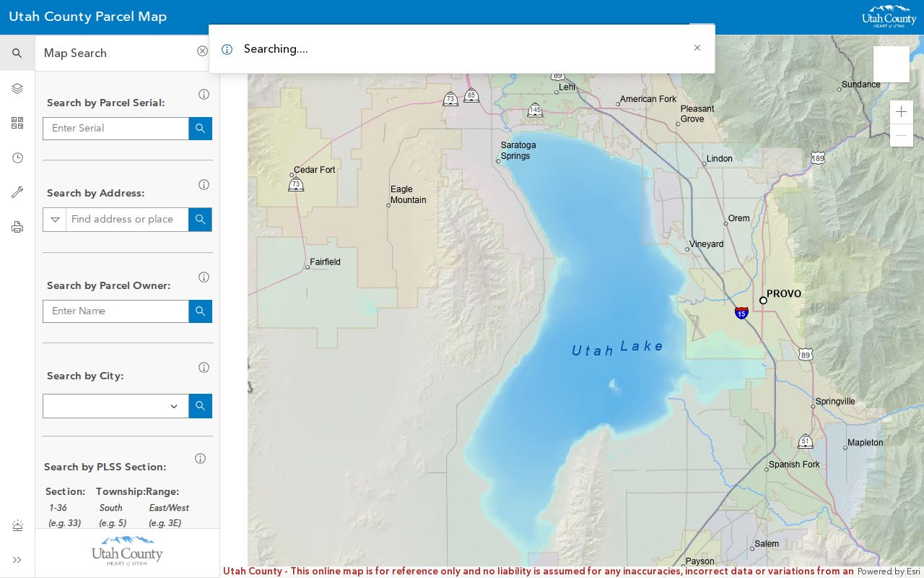Zoom in on the map
This screenshot has height=578, width=924.
point(901,112)
